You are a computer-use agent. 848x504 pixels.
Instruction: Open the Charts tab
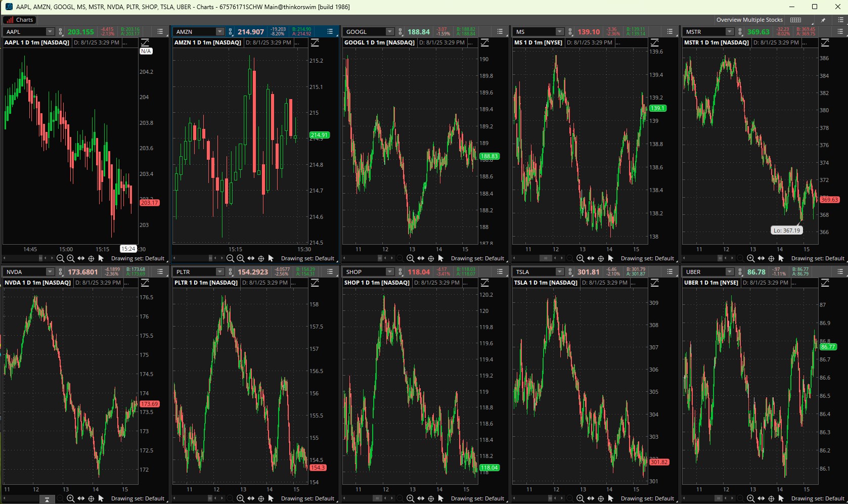pos(19,20)
